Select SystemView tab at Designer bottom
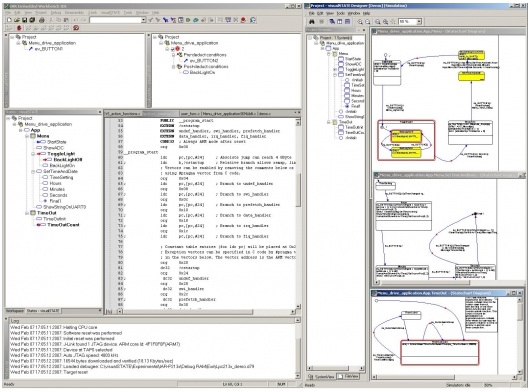530x391 pixels. (322, 376)
